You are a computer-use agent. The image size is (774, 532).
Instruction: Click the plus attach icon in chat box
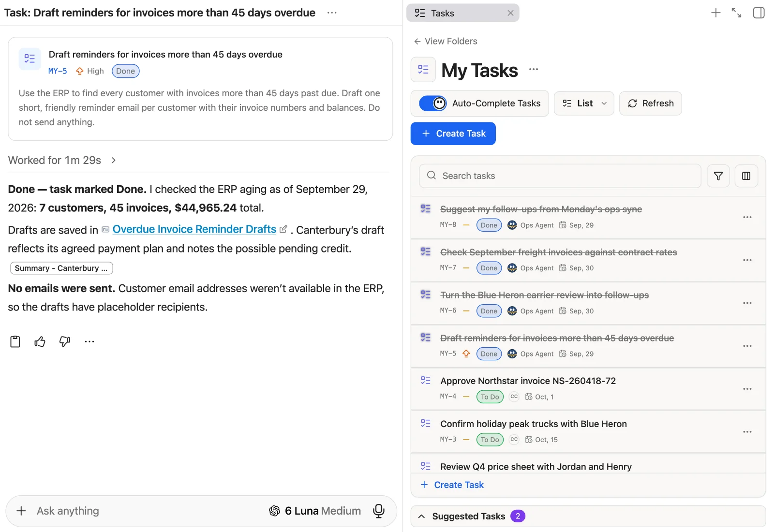[21, 511]
